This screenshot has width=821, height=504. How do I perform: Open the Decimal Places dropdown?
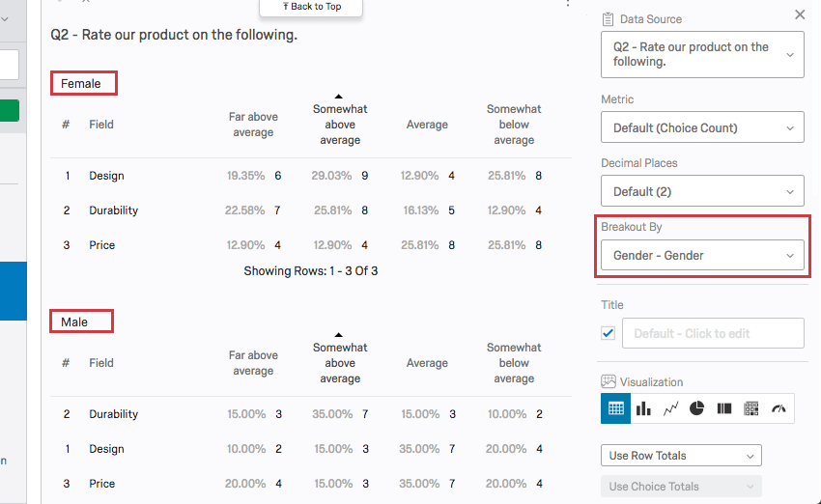point(702,191)
